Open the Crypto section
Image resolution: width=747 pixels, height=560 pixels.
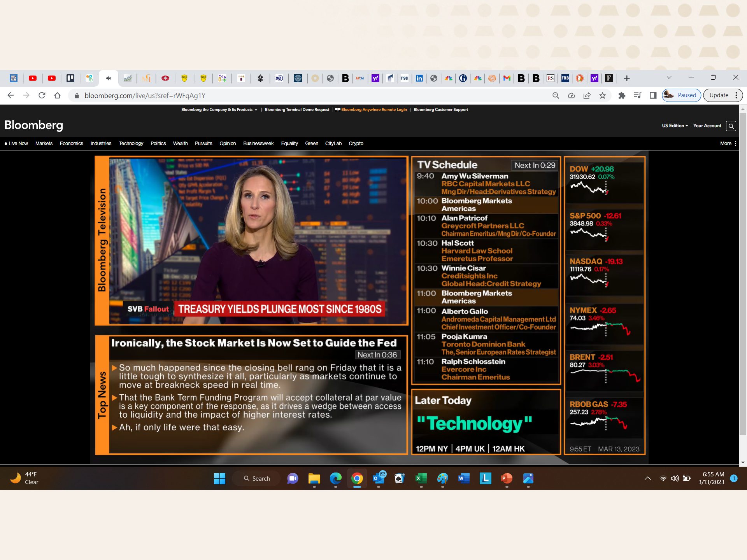[x=356, y=143]
